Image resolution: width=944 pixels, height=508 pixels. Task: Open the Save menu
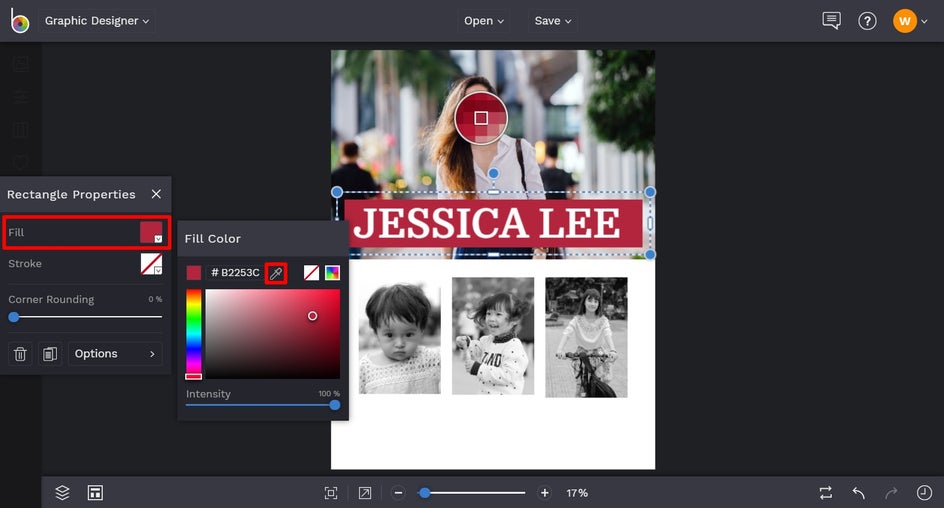coord(553,21)
